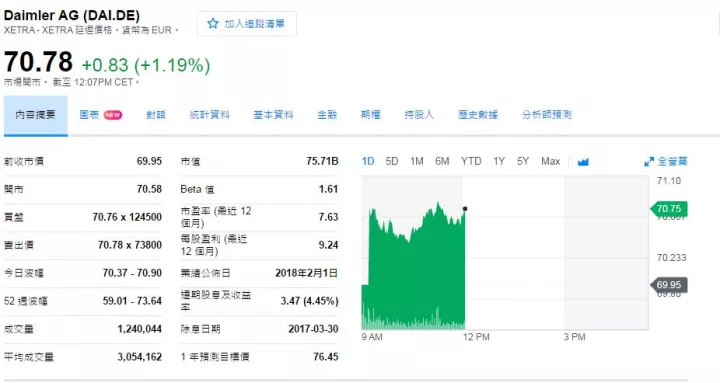The height and width of the screenshot is (383, 720).
Task: Click the EPS value 9.24
Action: click(x=328, y=245)
